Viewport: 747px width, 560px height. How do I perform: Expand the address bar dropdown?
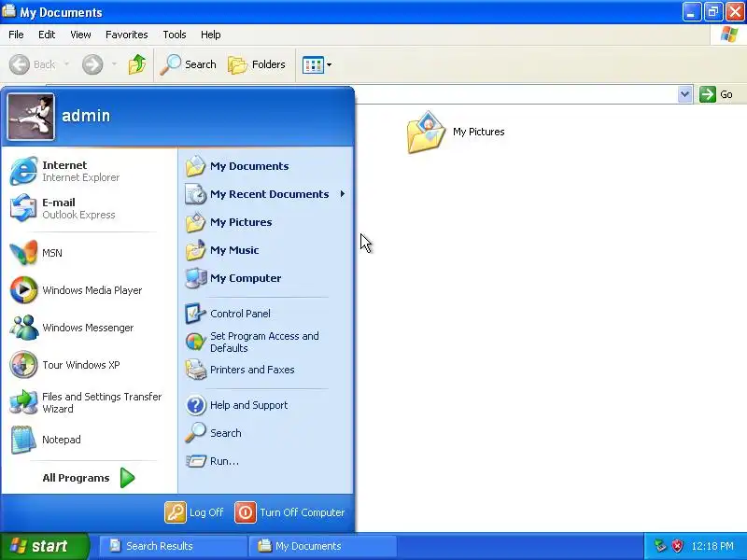coord(684,94)
